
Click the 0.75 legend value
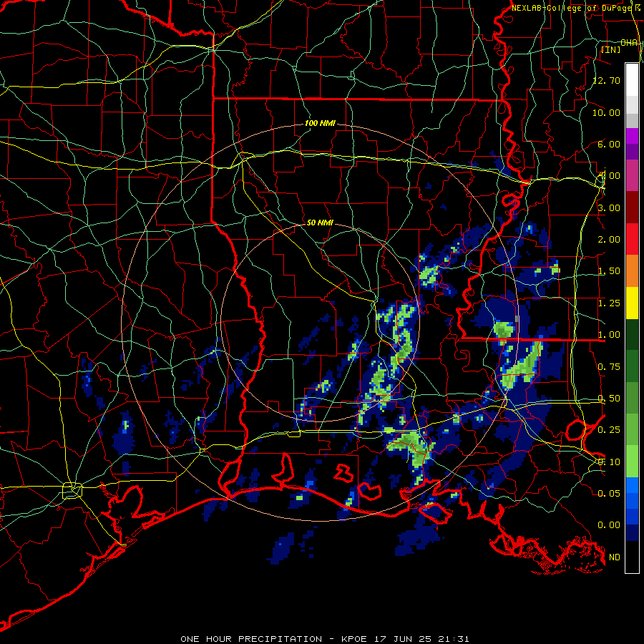coord(609,367)
